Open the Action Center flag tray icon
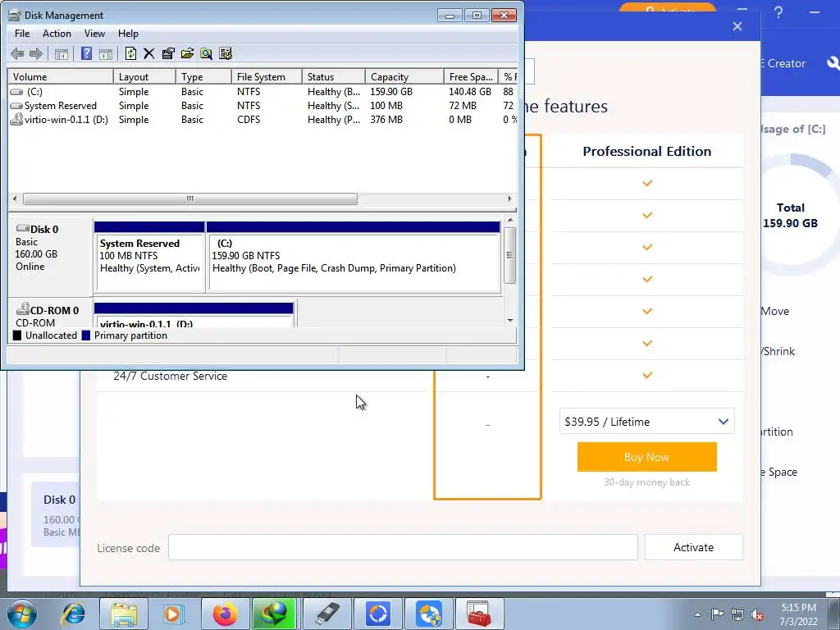Viewport: 840px width, 630px height. pos(717,614)
